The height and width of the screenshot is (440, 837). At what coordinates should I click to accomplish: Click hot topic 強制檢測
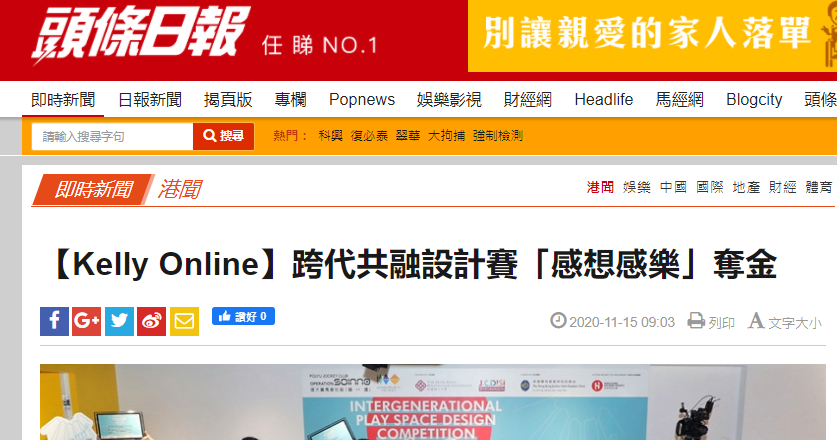[498, 136]
